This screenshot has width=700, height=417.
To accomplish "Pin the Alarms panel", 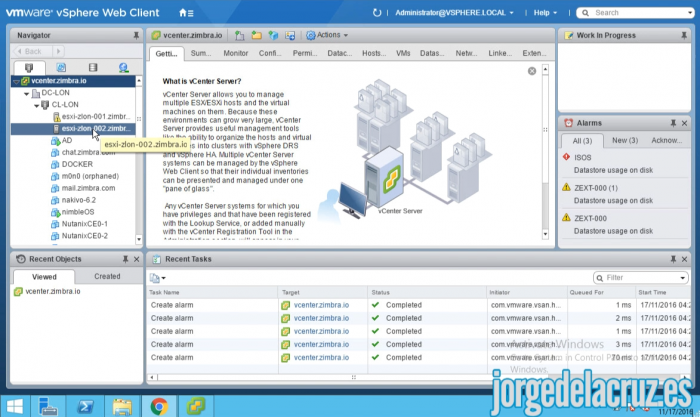I will pyautogui.click(x=673, y=123).
